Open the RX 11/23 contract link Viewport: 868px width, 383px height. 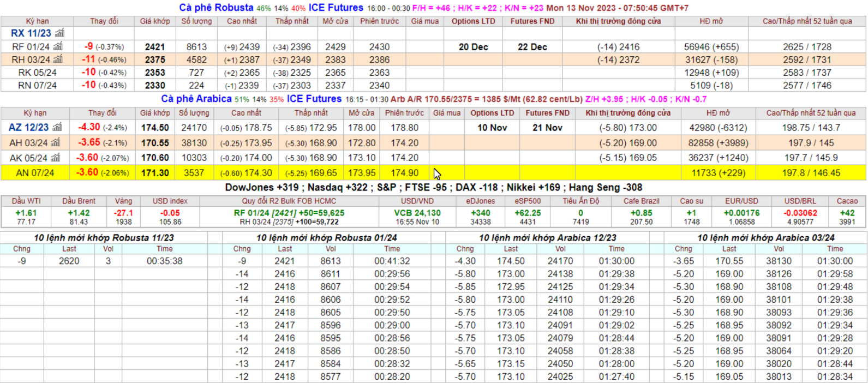[x=31, y=33]
